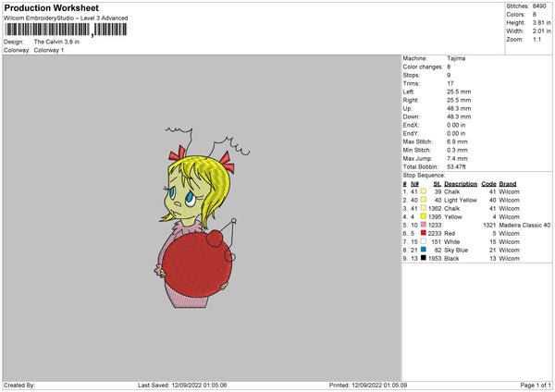Click the Red thread color swatch
This screenshot has height=392, width=555.
tap(424, 233)
